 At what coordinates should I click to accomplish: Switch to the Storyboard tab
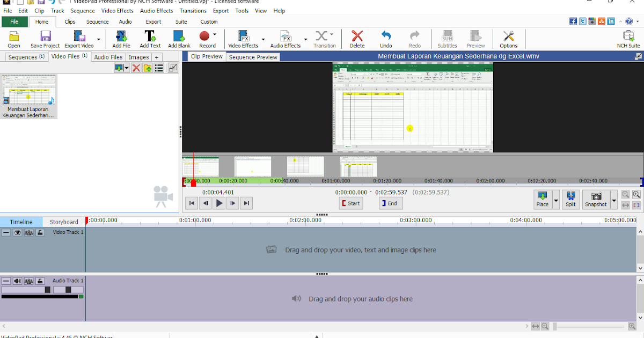point(64,222)
